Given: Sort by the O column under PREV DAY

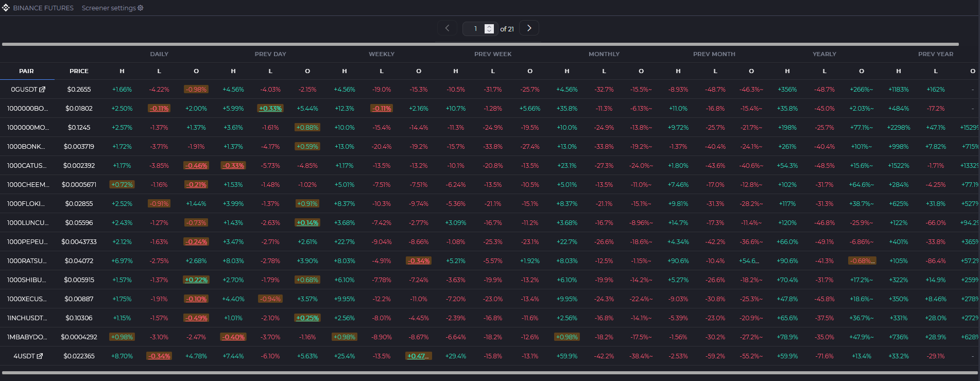Looking at the screenshot, I should click(307, 71).
